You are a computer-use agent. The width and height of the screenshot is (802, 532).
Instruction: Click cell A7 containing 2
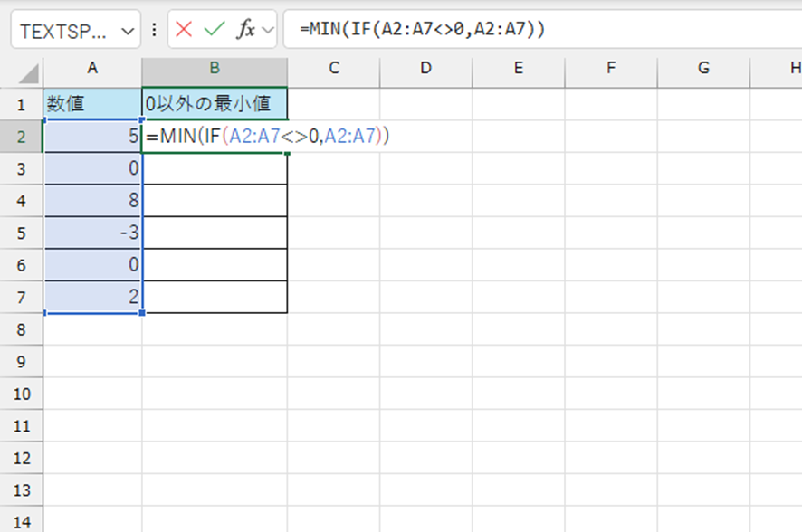click(x=92, y=297)
